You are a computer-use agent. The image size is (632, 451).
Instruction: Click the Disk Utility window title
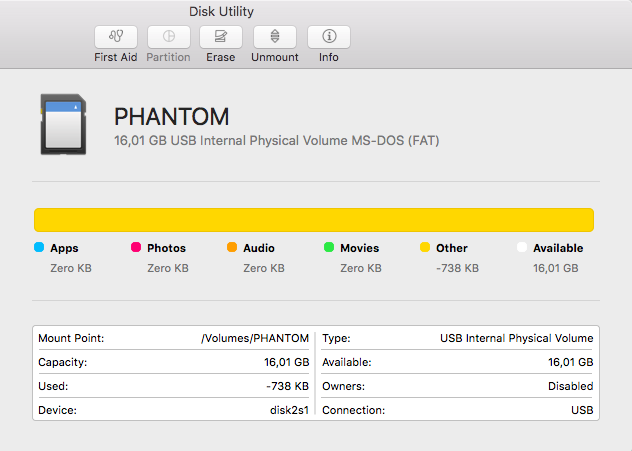221,12
